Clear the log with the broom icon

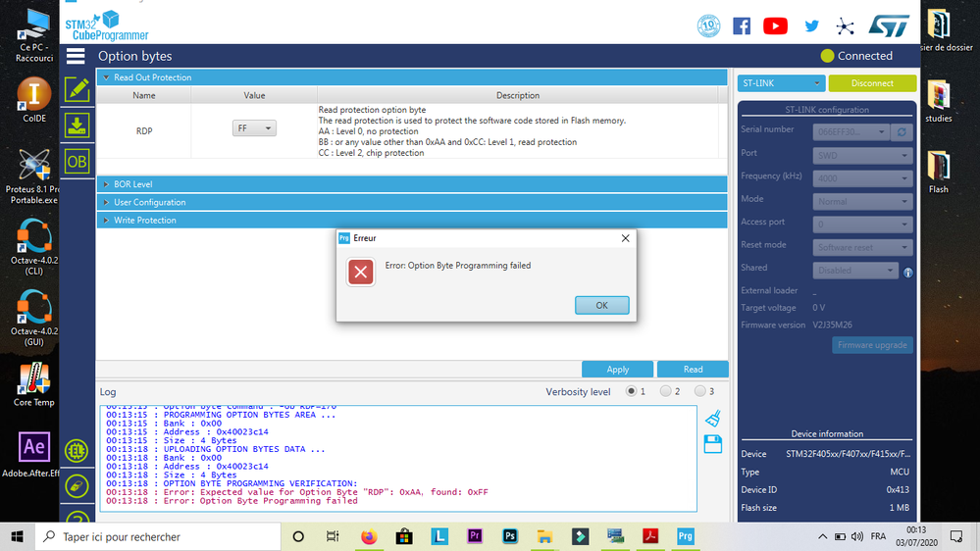click(713, 418)
